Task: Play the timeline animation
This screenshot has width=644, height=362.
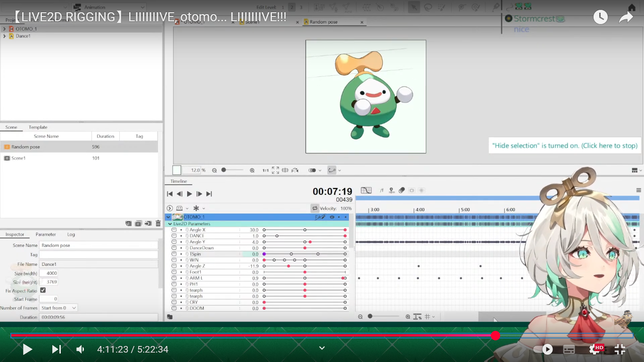Action: 190,194
